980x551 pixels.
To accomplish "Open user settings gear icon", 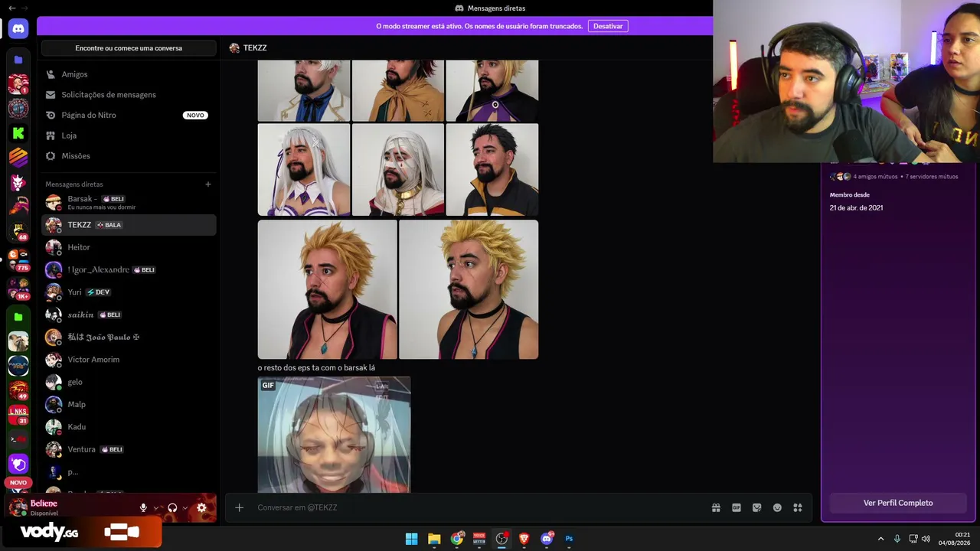I will [202, 507].
